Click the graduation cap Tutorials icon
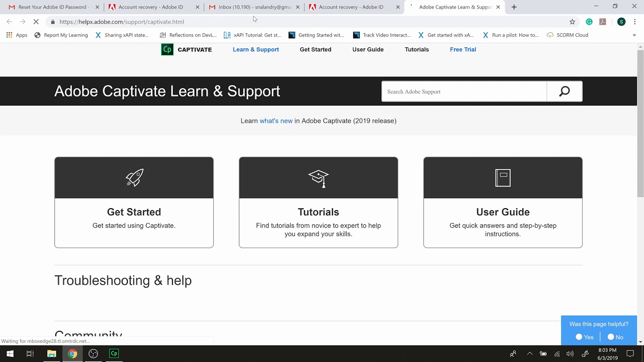The width and height of the screenshot is (644, 362). point(318,178)
